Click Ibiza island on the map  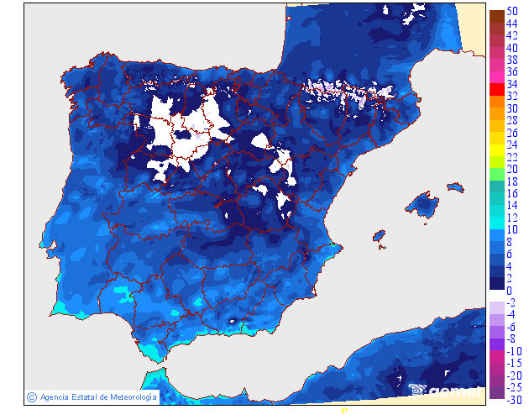380,236
